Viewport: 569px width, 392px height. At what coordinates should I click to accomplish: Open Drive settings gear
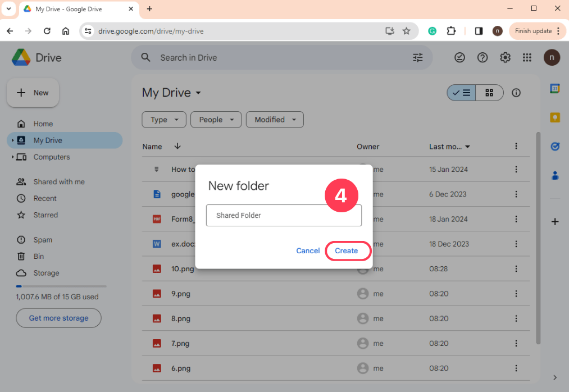click(504, 57)
